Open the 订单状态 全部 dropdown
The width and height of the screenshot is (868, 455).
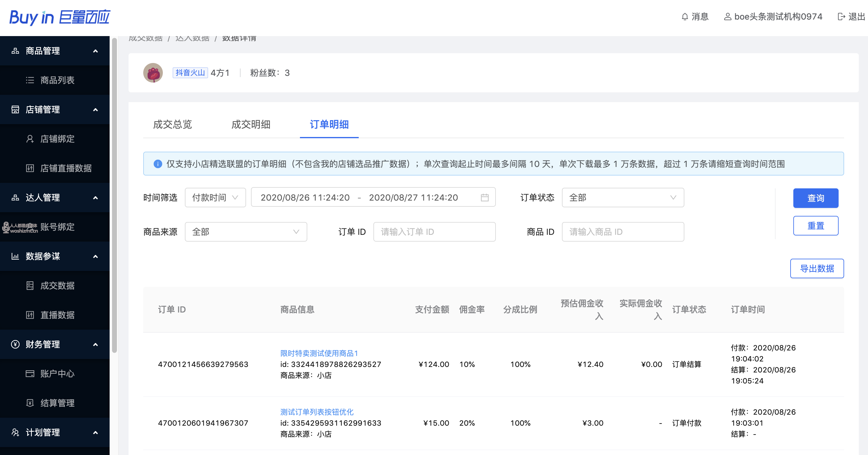pyautogui.click(x=623, y=198)
